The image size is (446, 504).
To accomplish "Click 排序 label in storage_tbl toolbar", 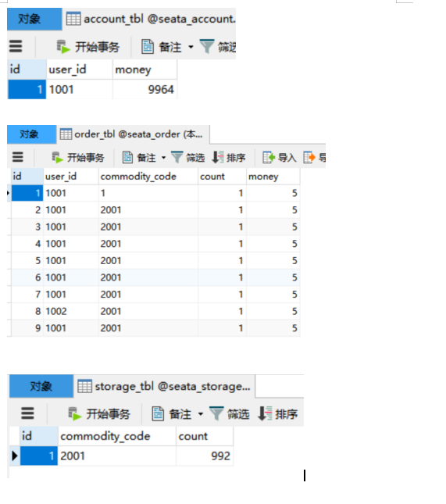I will coord(287,414).
